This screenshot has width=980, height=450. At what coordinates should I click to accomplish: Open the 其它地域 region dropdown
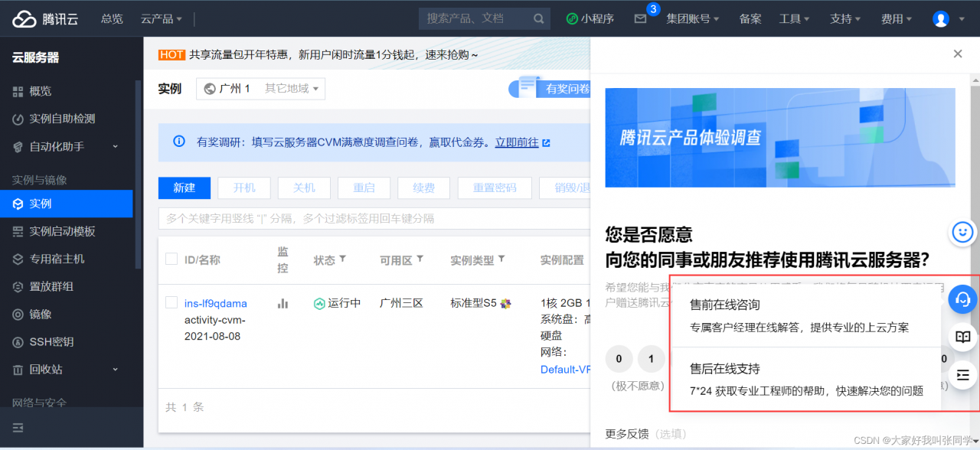tap(292, 89)
